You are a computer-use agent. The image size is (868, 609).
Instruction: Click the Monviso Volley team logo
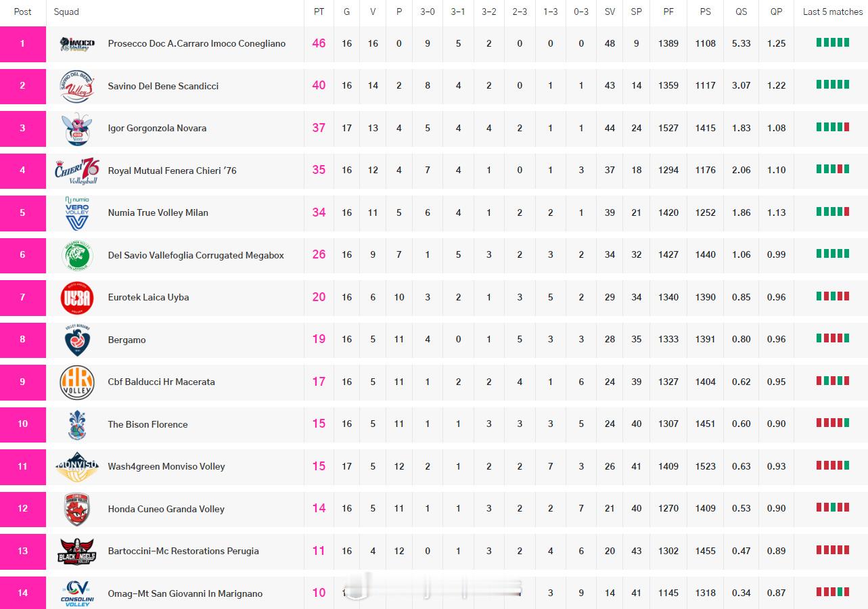(x=77, y=467)
